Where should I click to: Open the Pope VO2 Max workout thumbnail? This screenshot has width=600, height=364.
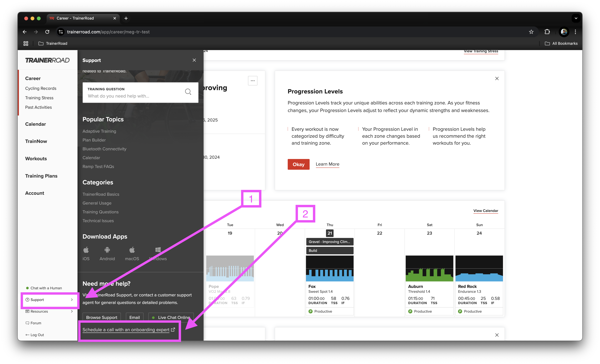(x=230, y=268)
